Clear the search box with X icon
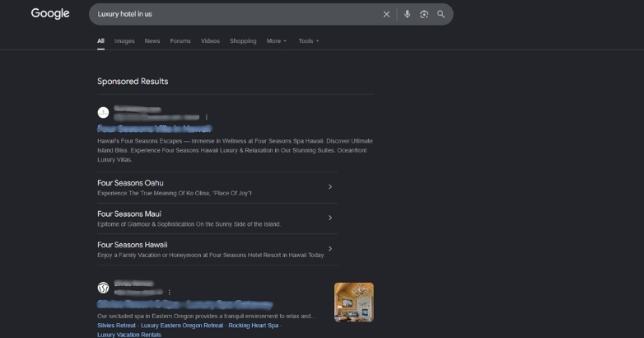The width and height of the screenshot is (644, 338). (386, 14)
